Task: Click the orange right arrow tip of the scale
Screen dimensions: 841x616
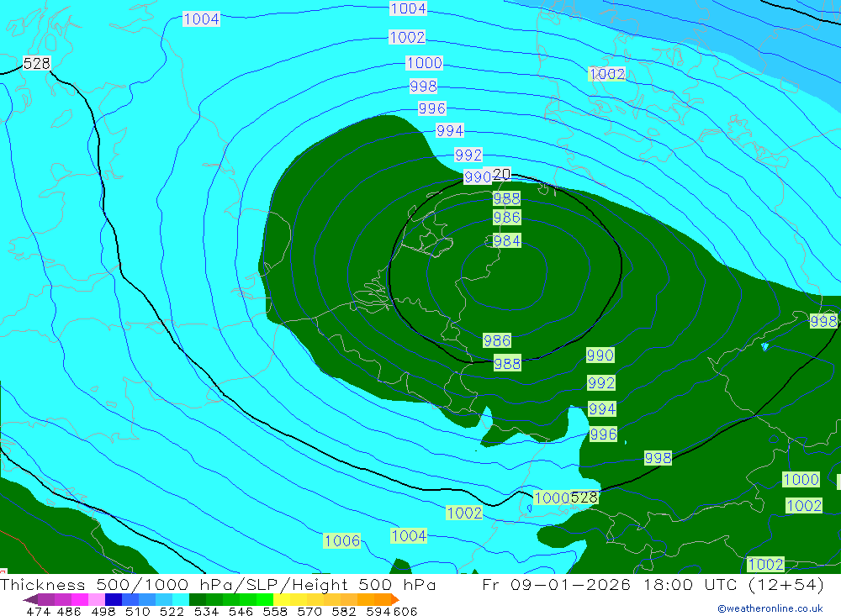Action: click(x=396, y=599)
